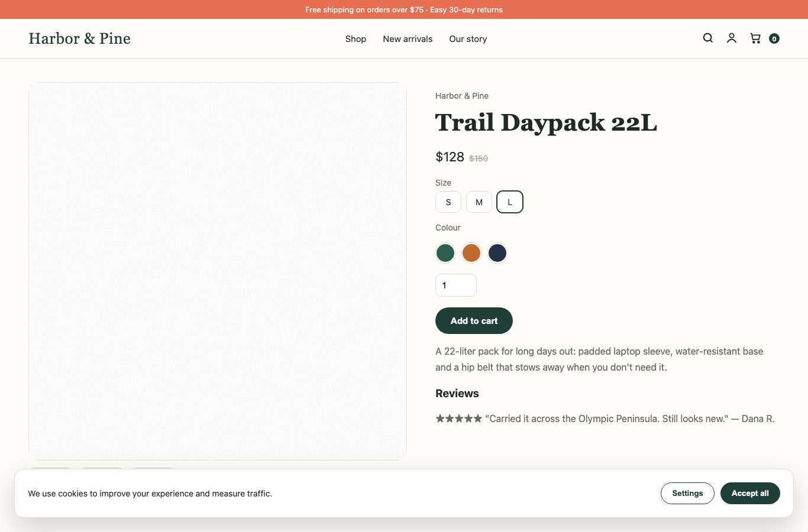
Task: Open the search icon in the header
Action: (707, 38)
